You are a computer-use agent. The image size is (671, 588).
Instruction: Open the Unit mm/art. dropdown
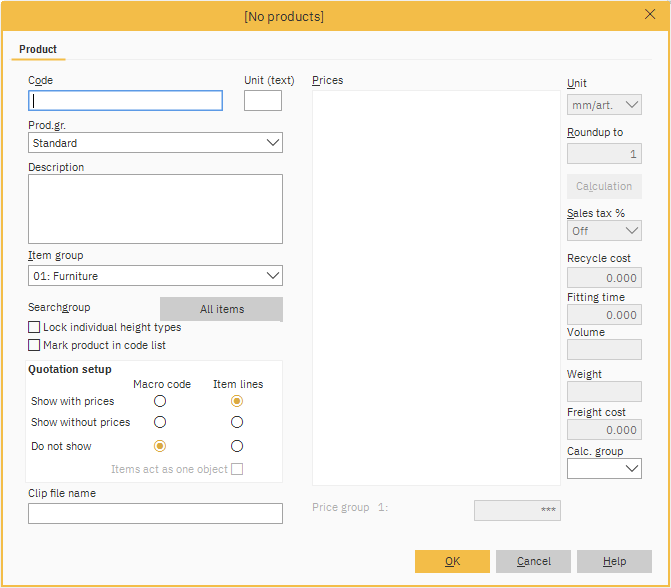[x=604, y=105]
